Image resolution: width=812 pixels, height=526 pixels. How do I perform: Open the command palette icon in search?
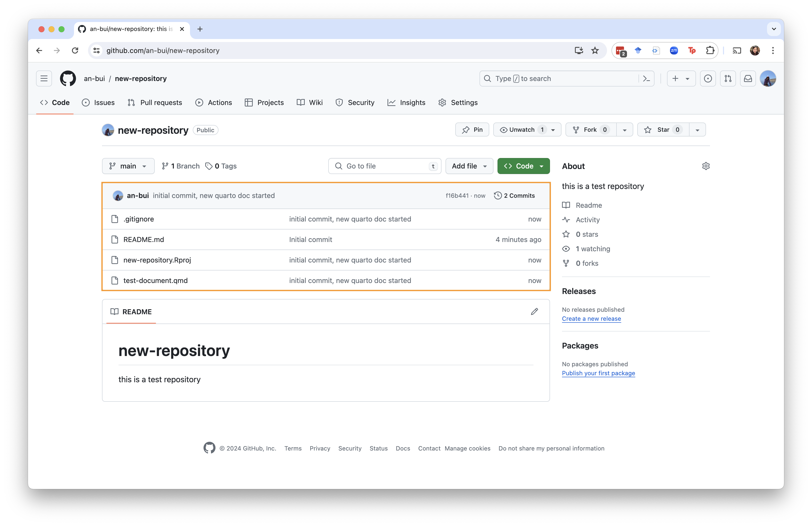[x=646, y=78]
